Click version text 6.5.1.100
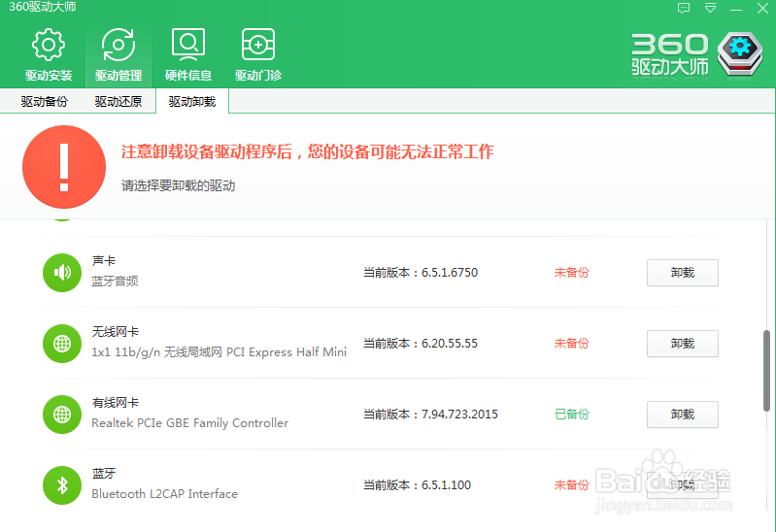Screen dimensions: 776x532 click(x=446, y=485)
